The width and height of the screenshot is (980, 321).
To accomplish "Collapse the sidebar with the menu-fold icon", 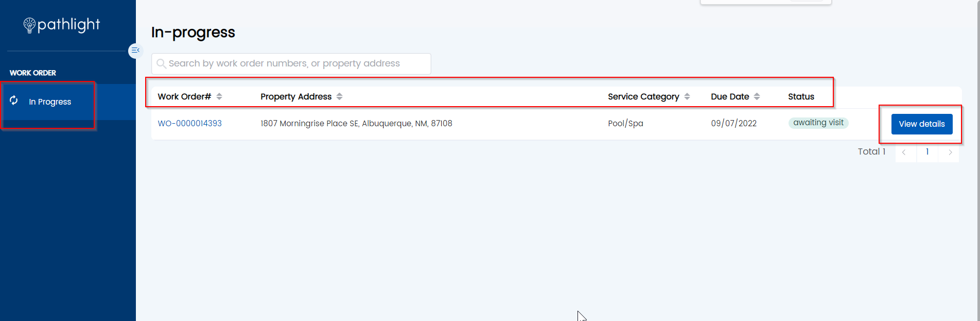I will point(135,50).
